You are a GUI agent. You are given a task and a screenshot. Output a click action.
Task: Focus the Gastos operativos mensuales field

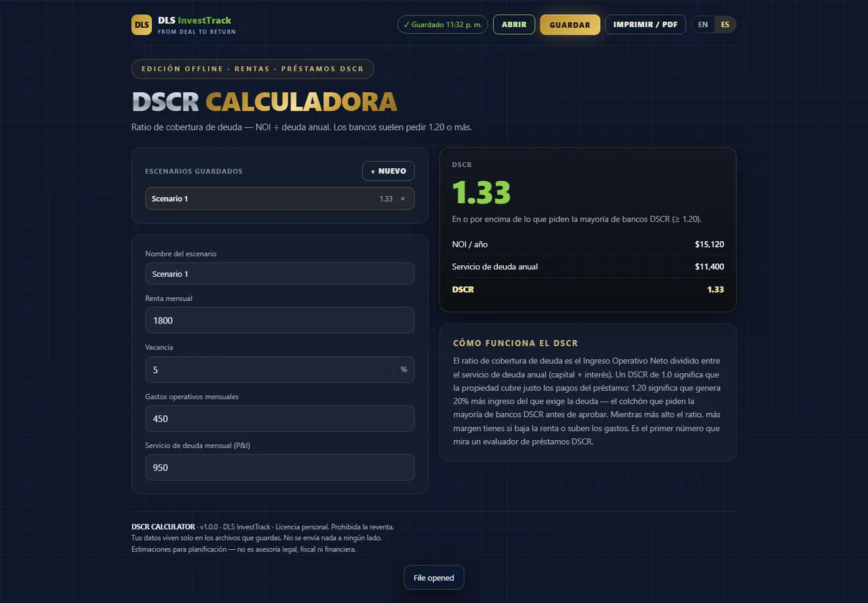click(x=279, y=419)
